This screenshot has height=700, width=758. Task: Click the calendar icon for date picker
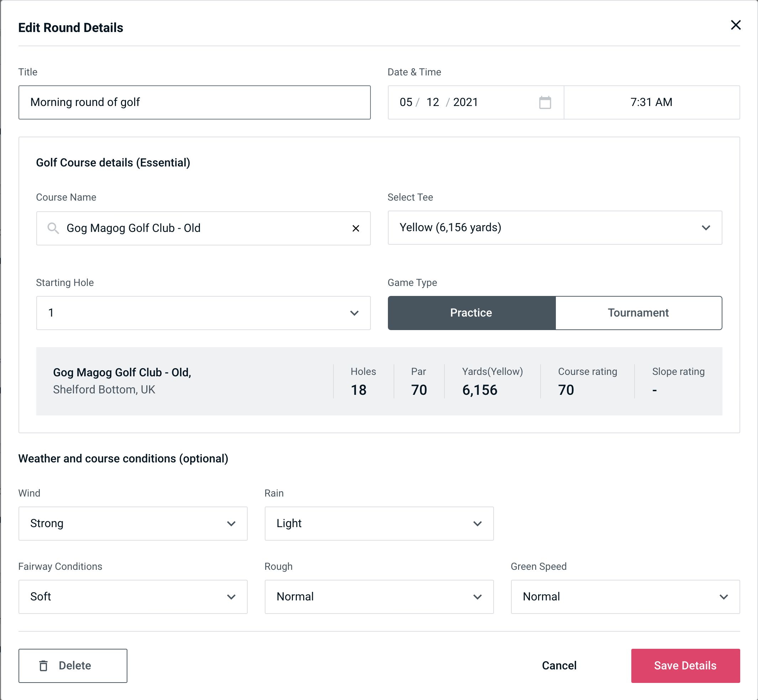[546, 102]
